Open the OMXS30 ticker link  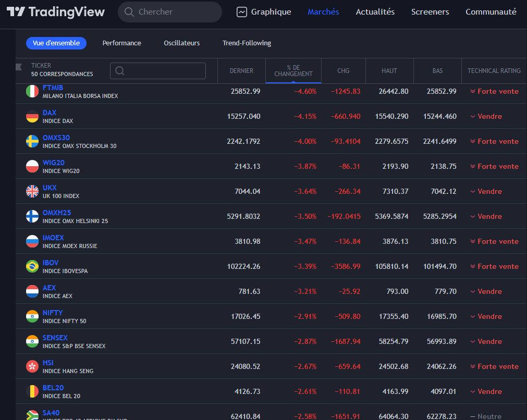(x=56, y=138)
